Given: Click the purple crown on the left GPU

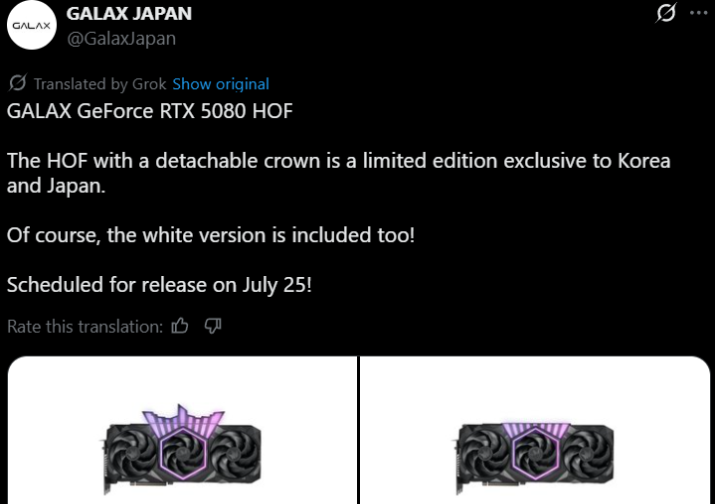Looking at the screenshot, I should tap(183, 419).
